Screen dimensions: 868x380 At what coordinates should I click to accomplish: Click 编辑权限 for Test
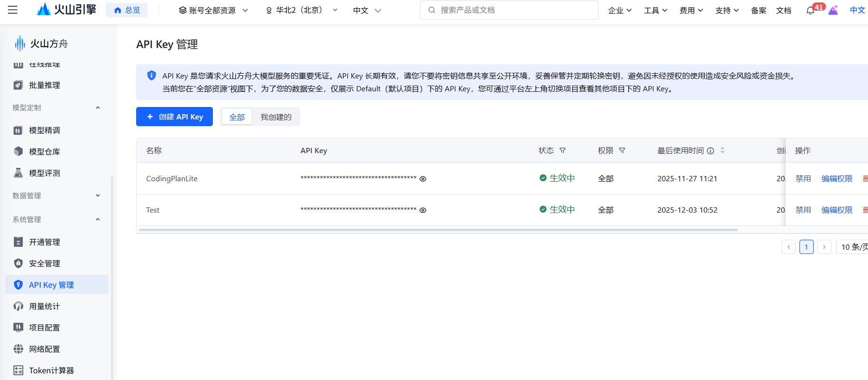point(837,210)
